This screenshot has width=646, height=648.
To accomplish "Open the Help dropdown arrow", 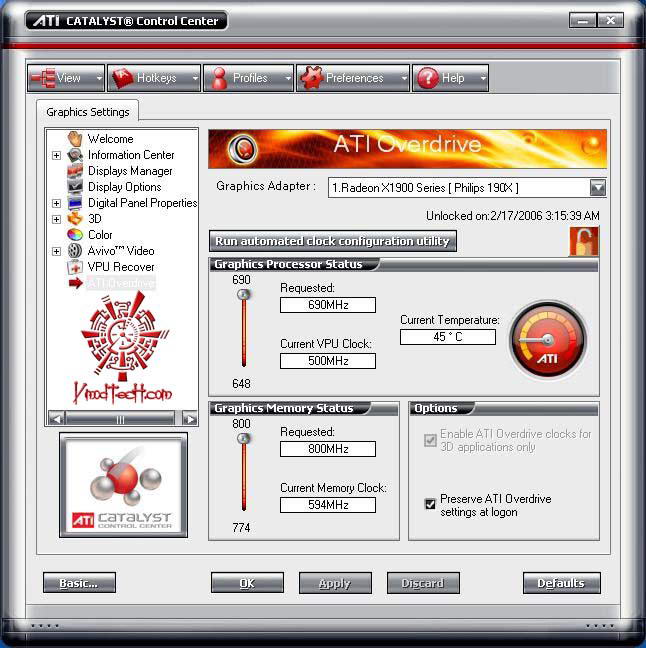I will (483, 78).
